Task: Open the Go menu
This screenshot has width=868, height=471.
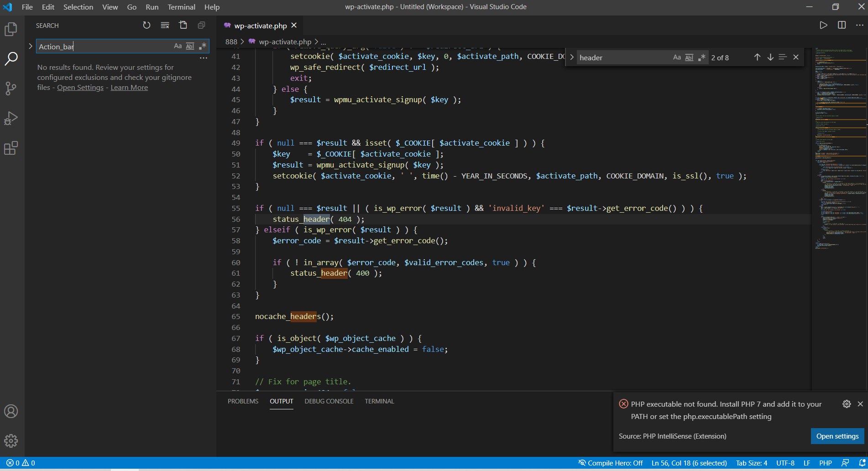Action: pyautogui.click(x=132, y=7)
